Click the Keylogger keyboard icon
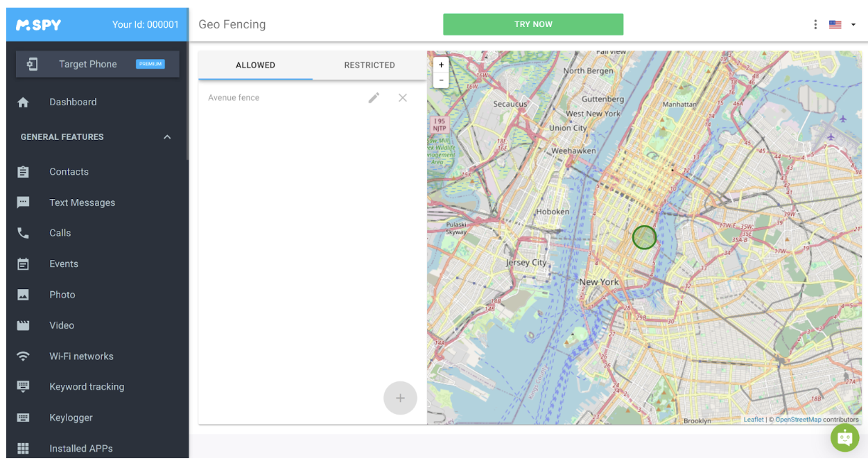This screenshot has height=470, width=868. (23, 417)
